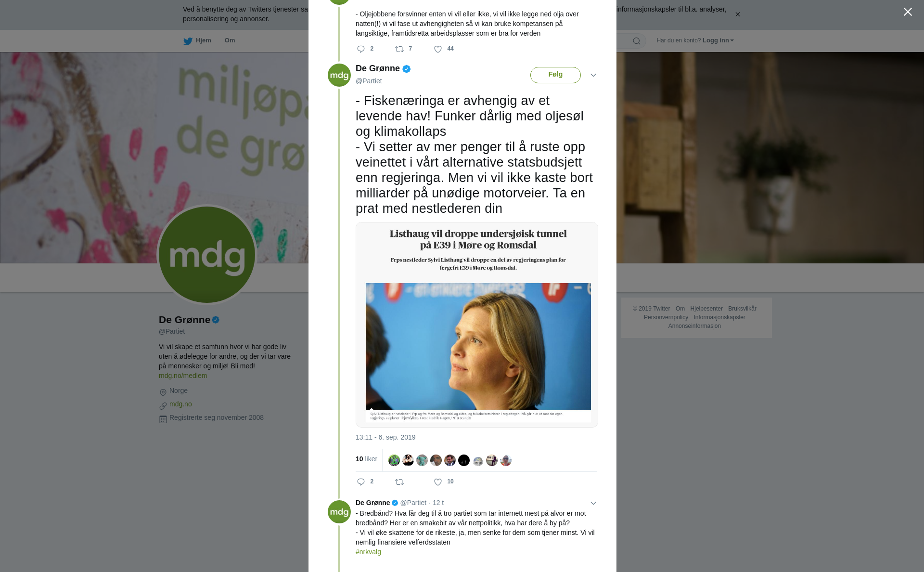Open the Twitter bird Hjem icon
The image size is (924, 572).
pyautogui.click(x=188, y=41)
